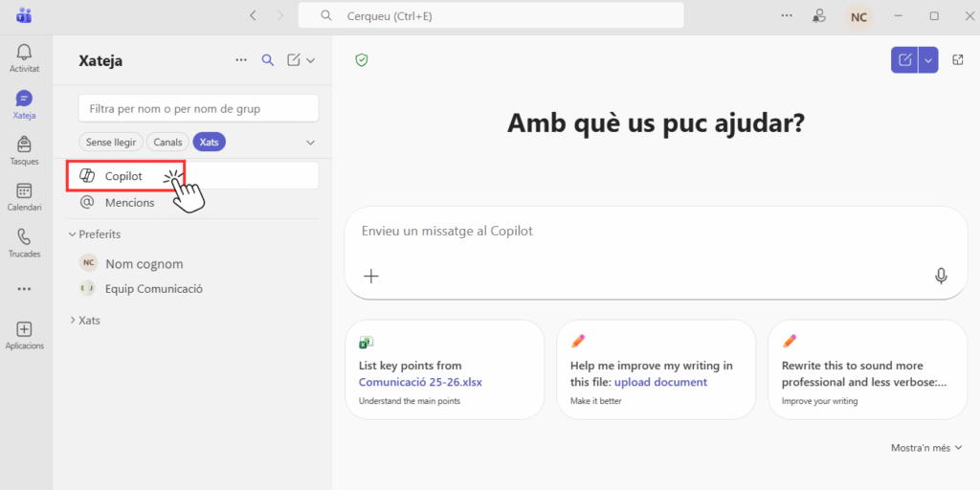Toggle the Xats filter chip
This screenshot has height=490, width=980.
[209, 142]
